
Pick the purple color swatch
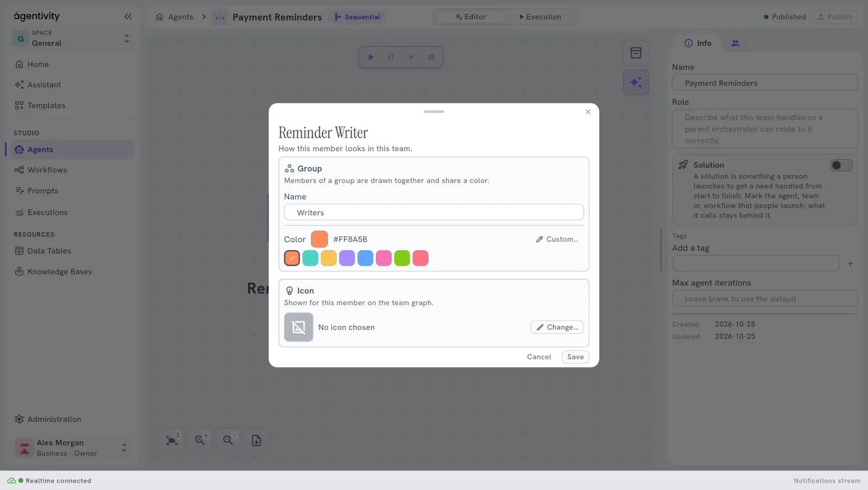(x=347, y=258)
